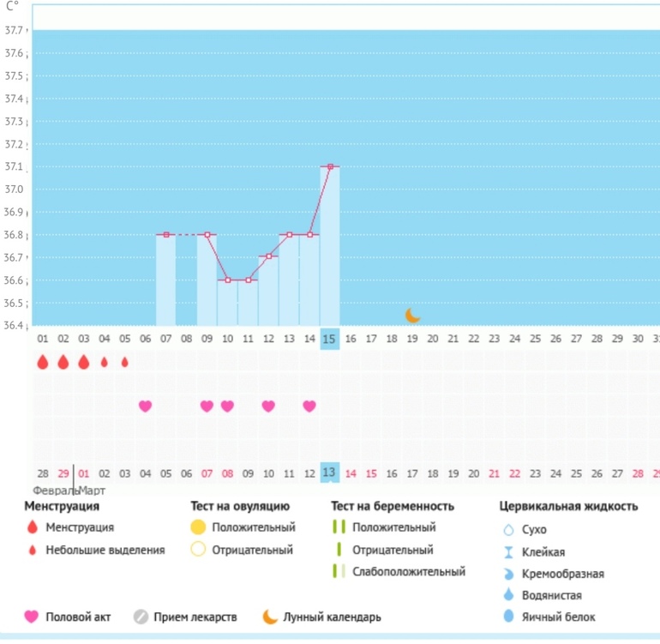Click the Половой акт legend label
The height and width of the screenshot is (644, 660).
click(78, 617)
